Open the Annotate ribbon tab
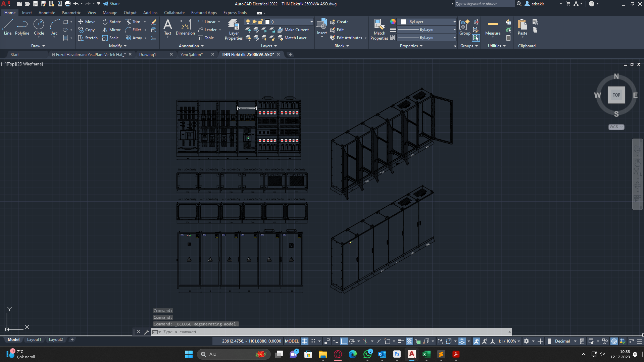 (x=47, y=13)
